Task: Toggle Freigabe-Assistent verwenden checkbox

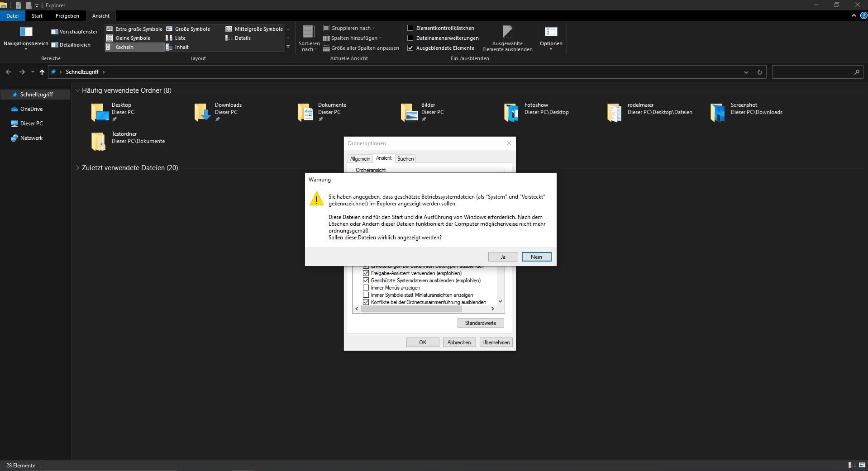Action: [366, 273]
